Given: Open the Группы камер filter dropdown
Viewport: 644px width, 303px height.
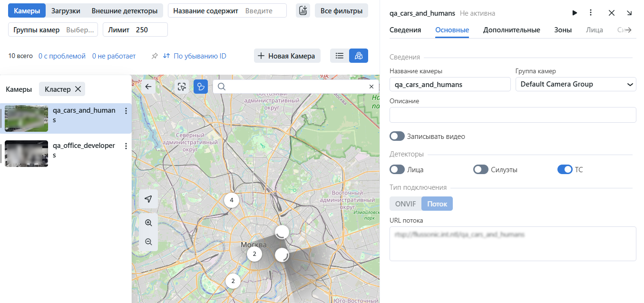Looking at the screenshot, I should point(53,29).
